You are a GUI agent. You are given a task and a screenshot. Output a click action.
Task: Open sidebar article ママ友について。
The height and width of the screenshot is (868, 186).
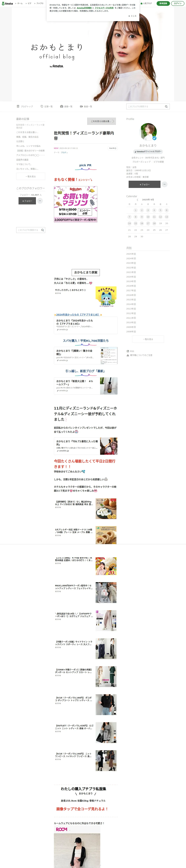[x=24, y=164]
